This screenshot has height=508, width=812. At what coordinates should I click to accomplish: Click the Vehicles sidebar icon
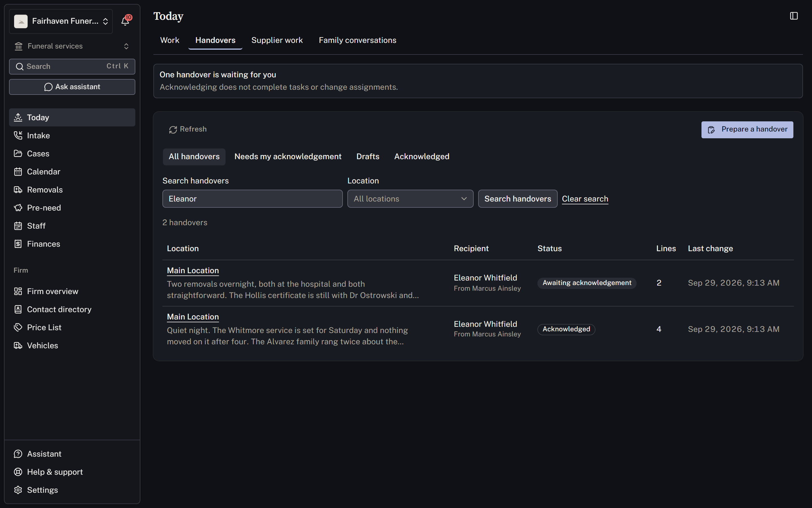tap(18, 345)
